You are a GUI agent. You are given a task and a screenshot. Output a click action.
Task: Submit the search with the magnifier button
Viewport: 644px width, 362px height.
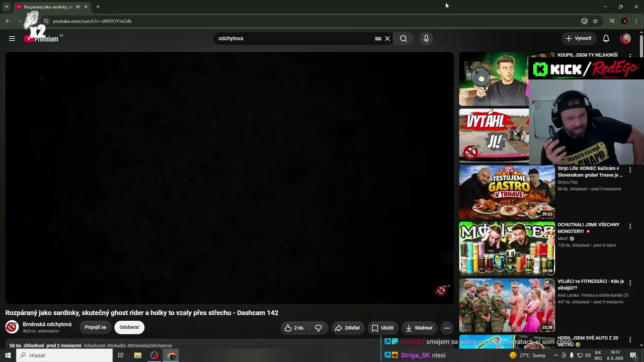404,39
